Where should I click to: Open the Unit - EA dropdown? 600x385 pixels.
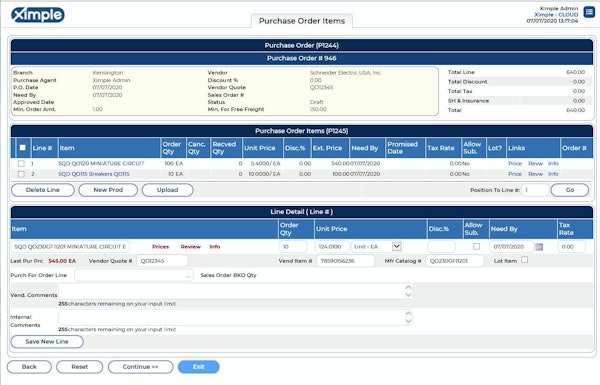pyautogui.click(x=396, y=246)
